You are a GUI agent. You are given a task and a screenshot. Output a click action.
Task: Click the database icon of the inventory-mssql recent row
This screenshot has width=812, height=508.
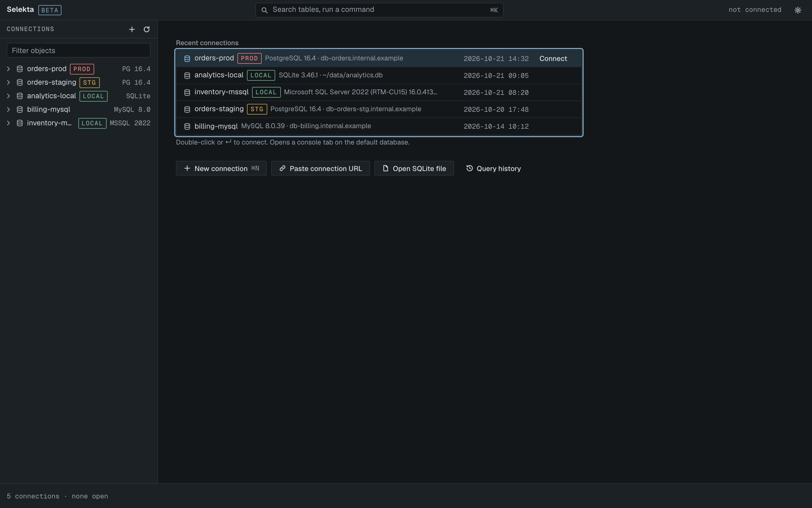click(187, 92)
